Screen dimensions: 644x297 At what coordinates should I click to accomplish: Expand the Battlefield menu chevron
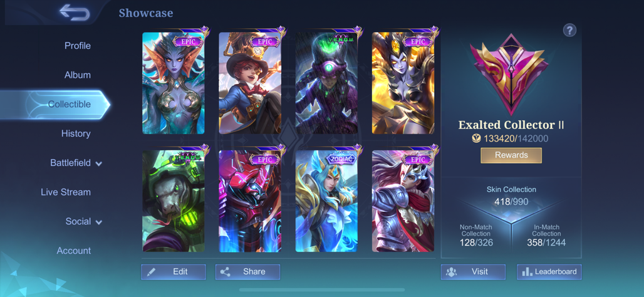[98, 164]
